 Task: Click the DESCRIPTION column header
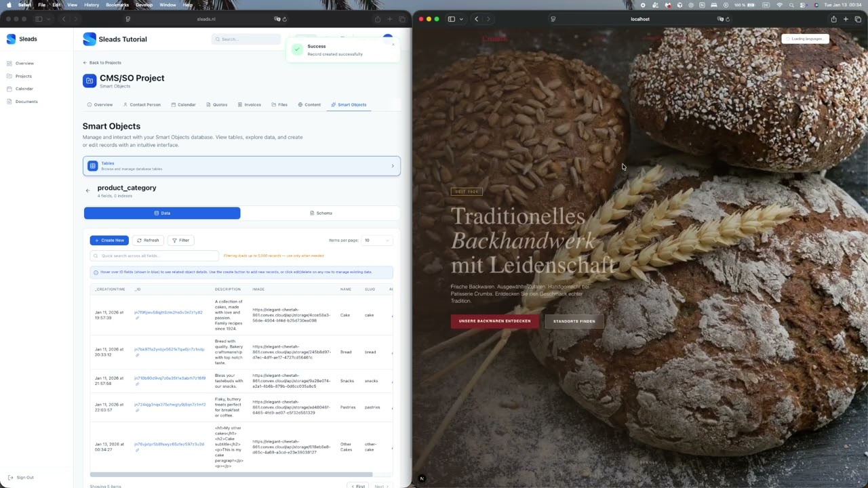tap(227, 289)
